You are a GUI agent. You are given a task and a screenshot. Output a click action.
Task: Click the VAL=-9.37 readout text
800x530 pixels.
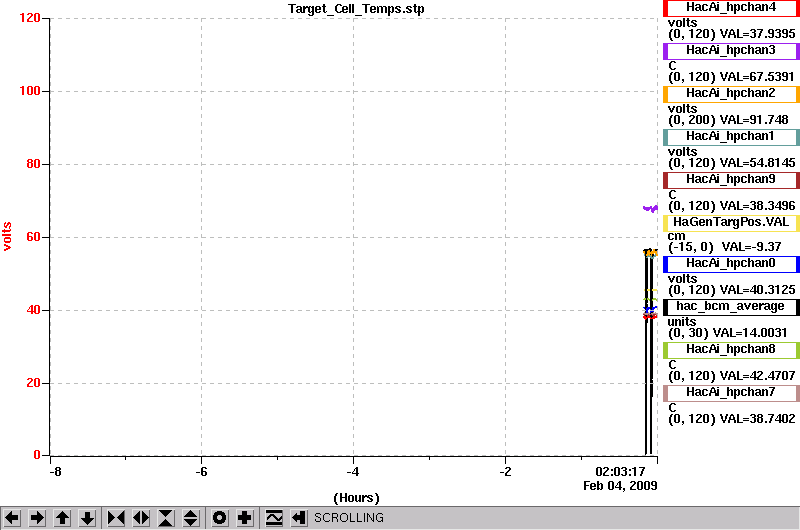pos(752,247)
